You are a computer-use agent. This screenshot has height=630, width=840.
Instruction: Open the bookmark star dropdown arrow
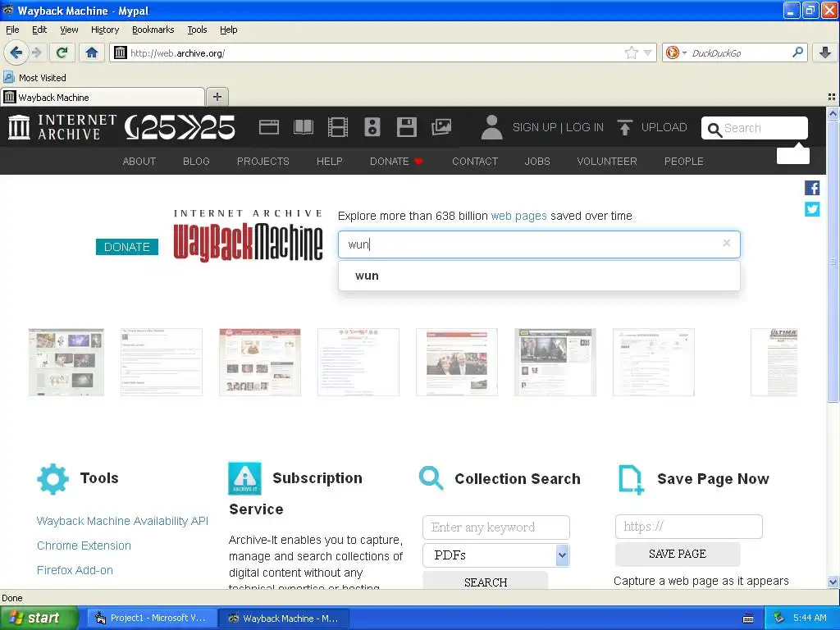[648, 52]
